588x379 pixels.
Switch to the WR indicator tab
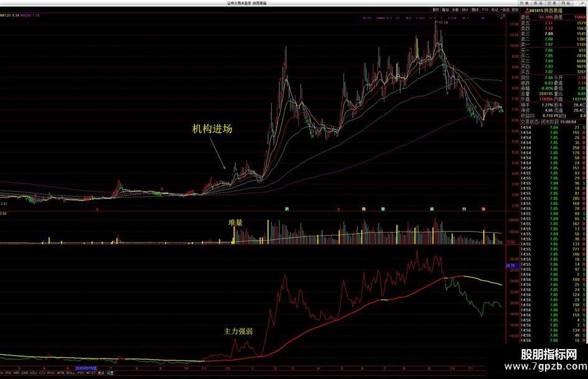coord(16,373)
